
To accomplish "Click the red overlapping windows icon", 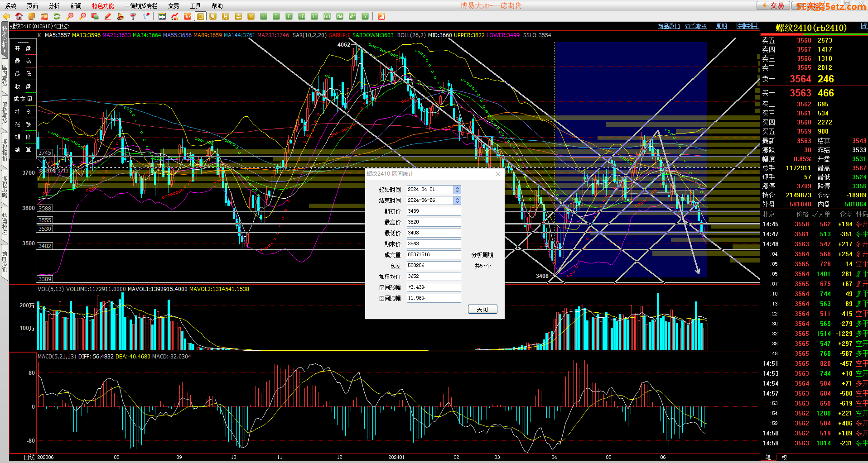I will [95, 16].
